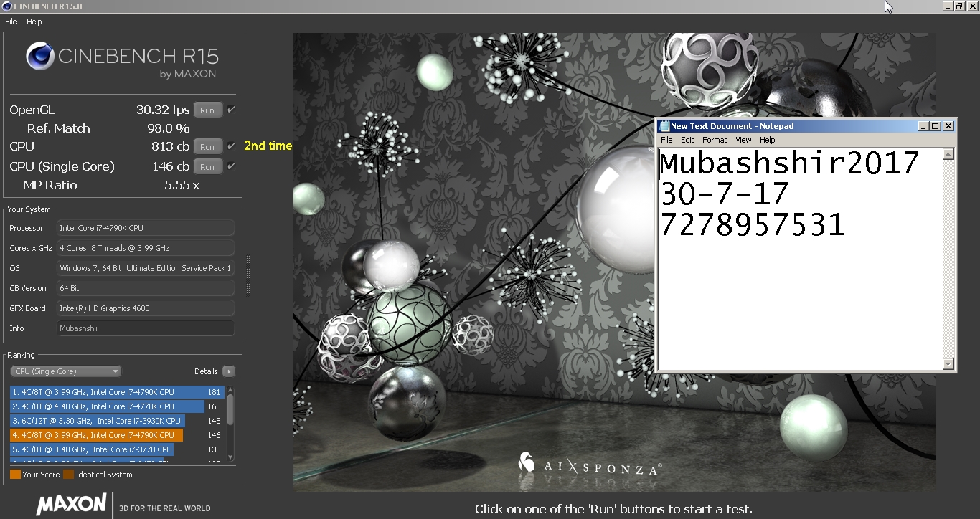Click the orange Your Score legend swatch
980x519 pixels.
[15, 475]
